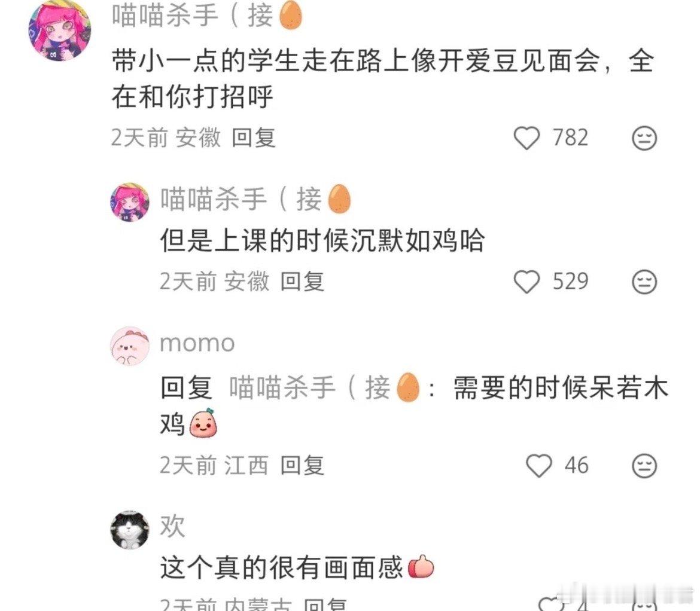Image resolution: width=700 pixels, height=611 pixels.
Task: Open momo's pink dinosaur avatar
Action: (130, 346)
